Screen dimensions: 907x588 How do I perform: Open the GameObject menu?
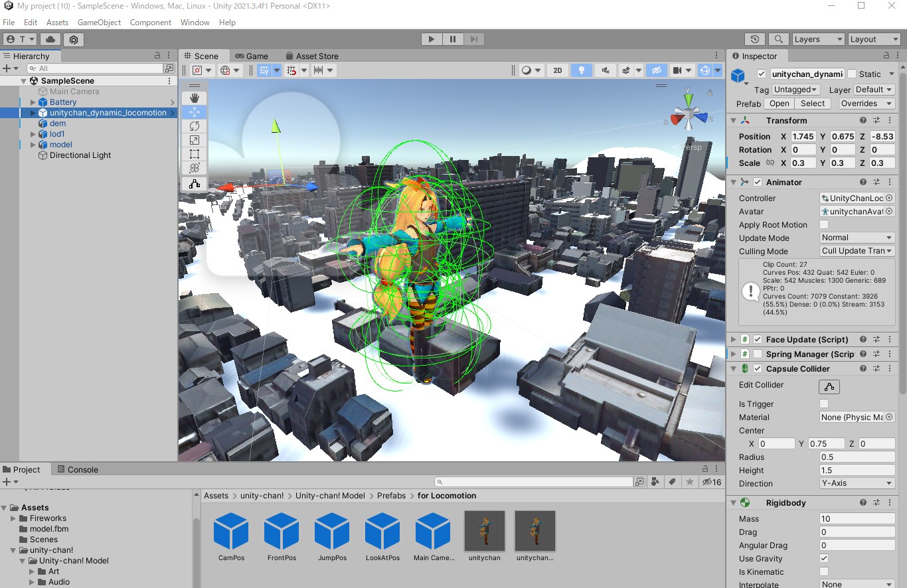click(x=99, y=23)
